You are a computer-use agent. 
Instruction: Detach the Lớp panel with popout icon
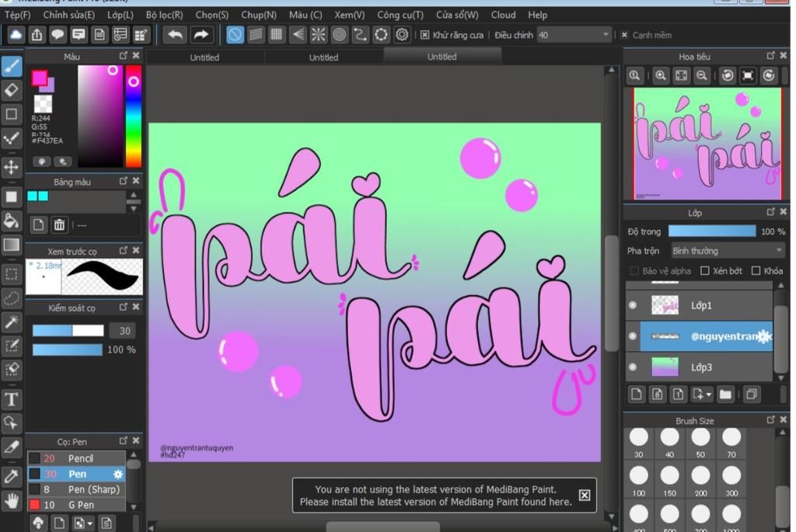(x=770, y=211)
